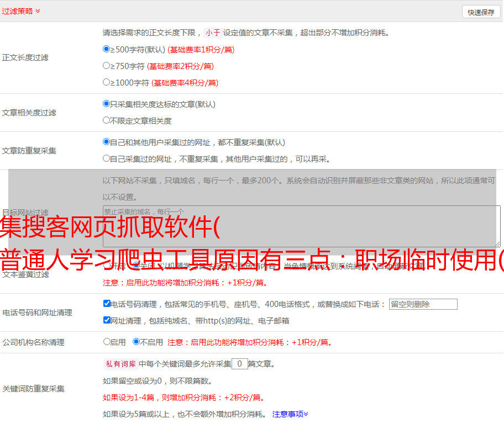
Task: Collapse the 过滤策略 section chevron
Action: click(38, 11)
